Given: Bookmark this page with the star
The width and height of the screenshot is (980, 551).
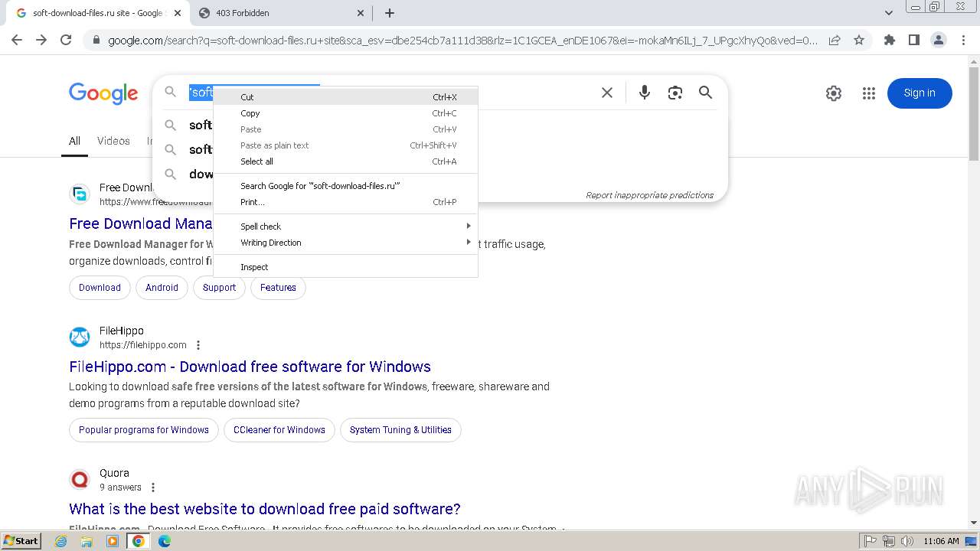Looking at the screenshot, I should click(859, 41).
